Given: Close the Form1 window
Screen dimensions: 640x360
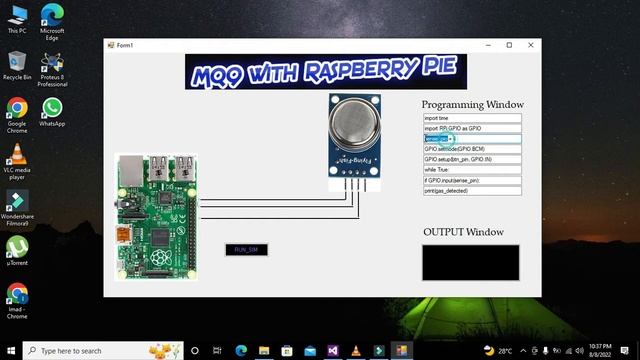Looking at the screenshot, I should pyautogui.click(x=531, y=45).
